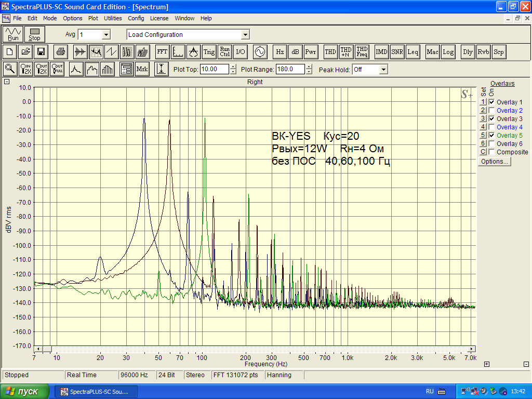Image resolution: width=532 pixels, height=399 pixels.
Task: Open the scaling axes ruler icon
Action: point(178,52)
